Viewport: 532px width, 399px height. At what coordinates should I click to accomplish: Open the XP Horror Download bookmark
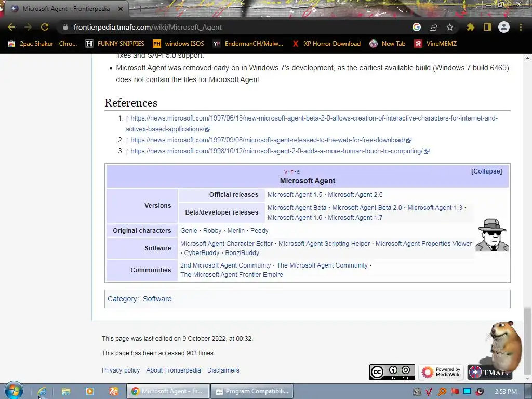[326, 44]
